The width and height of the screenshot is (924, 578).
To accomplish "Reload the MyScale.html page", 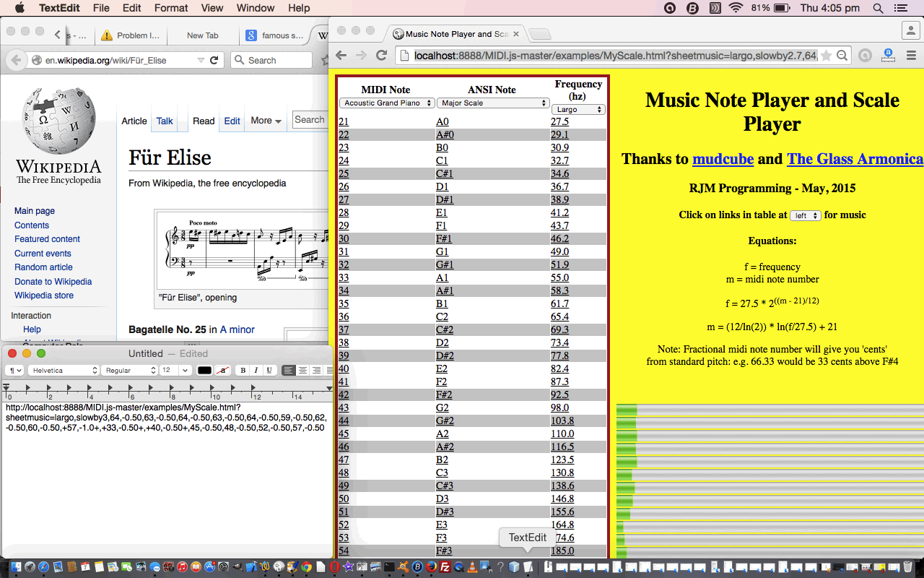I will pyautogui.click(x=381, y=55).
